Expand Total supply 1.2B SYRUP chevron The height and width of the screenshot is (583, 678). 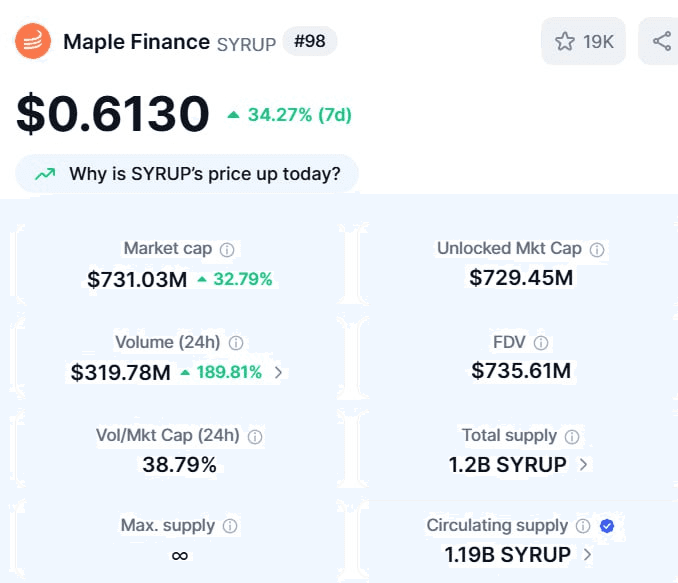584,464
